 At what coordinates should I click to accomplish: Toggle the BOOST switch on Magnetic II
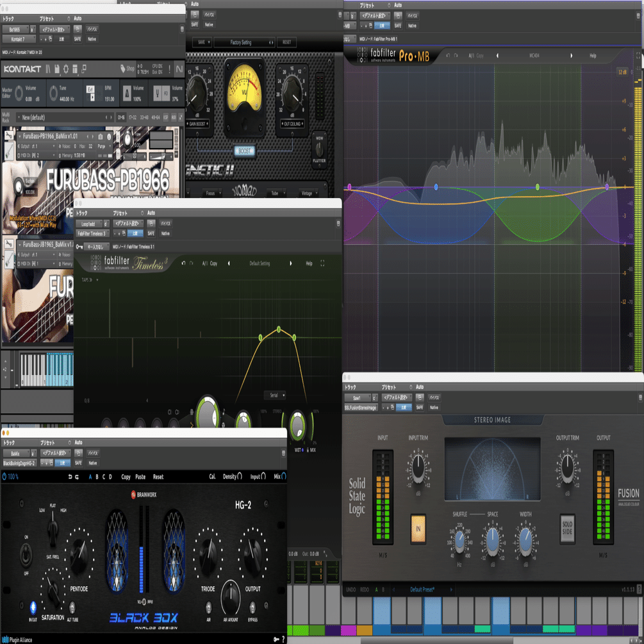[x=244, y=151]
